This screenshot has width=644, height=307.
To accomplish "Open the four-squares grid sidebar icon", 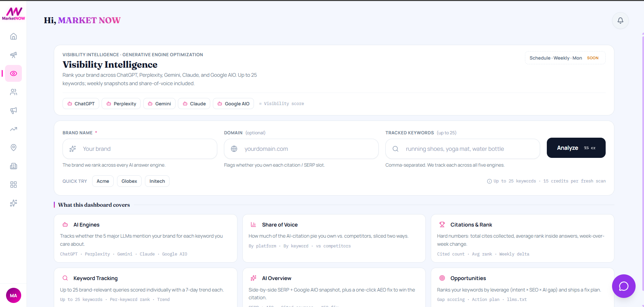I will (x=13, y=184).
